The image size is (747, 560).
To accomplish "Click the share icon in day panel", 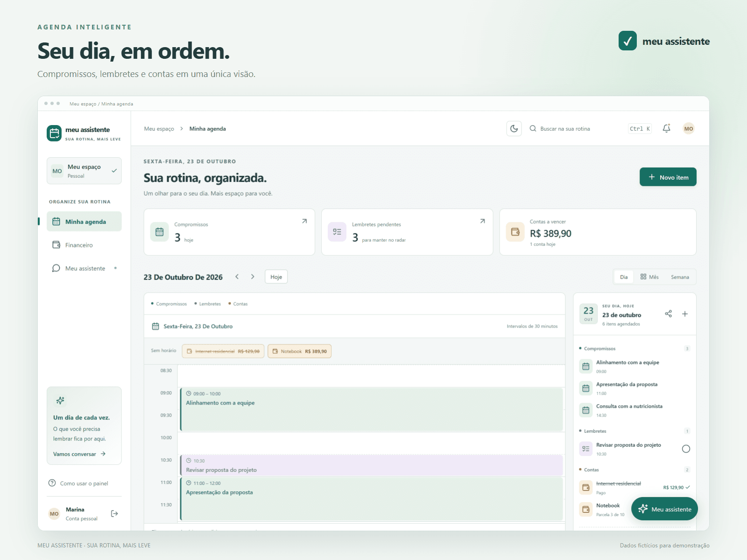I will click(x=669, y=314).
